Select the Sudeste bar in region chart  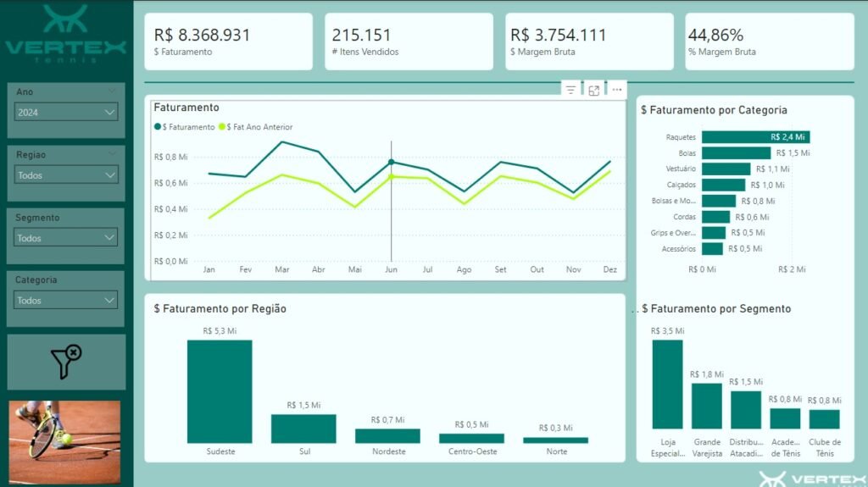(220, 391)
